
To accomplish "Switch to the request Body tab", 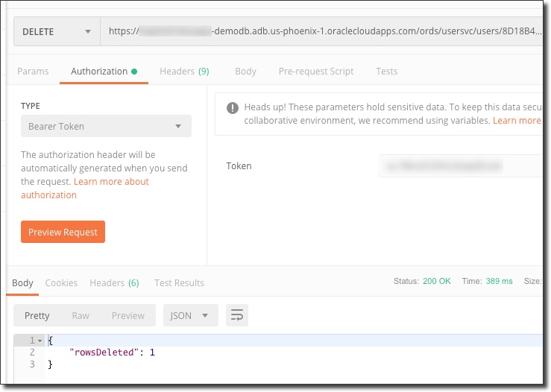I will [x=245, y=72].
